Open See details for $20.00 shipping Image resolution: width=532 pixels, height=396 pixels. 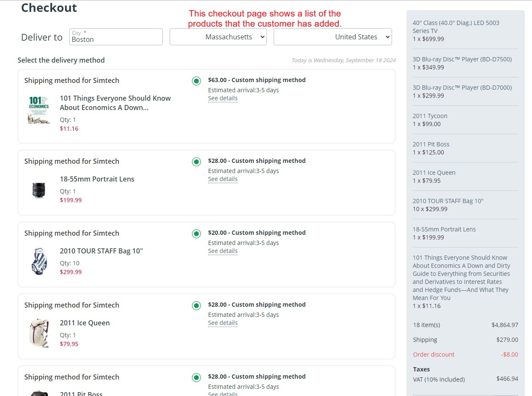(x=223, y=251)
